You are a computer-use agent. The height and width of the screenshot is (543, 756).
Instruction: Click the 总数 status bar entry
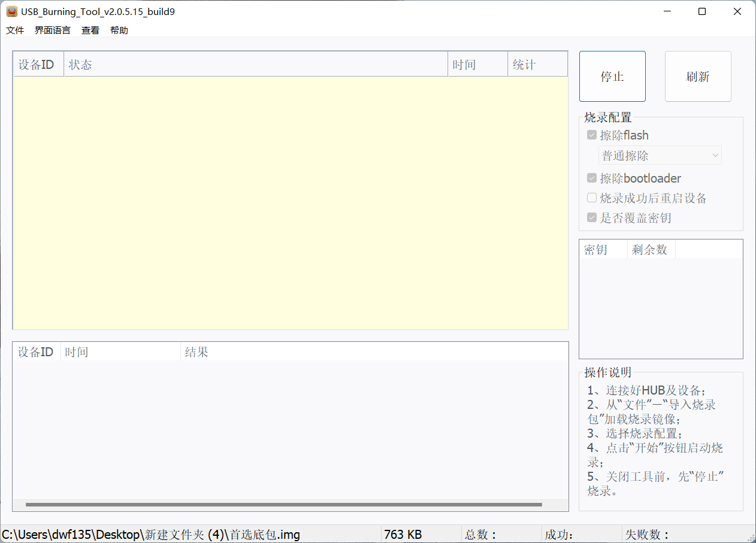click(481, 535)
